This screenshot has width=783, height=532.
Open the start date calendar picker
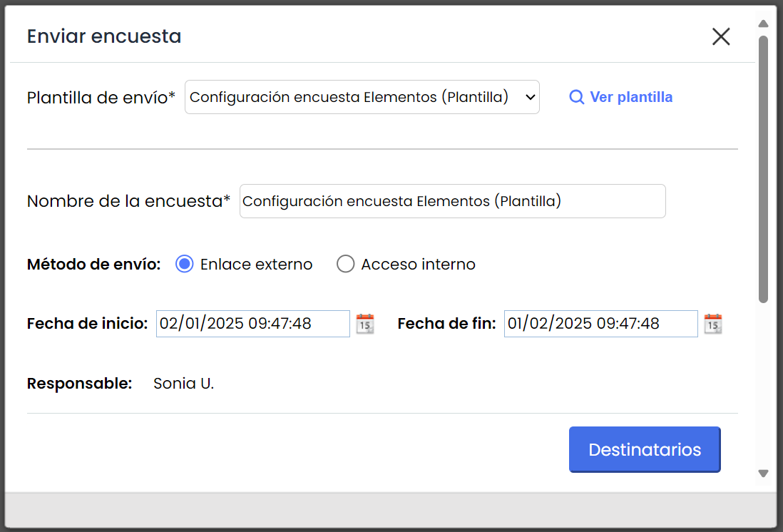[x=365, y=324]
